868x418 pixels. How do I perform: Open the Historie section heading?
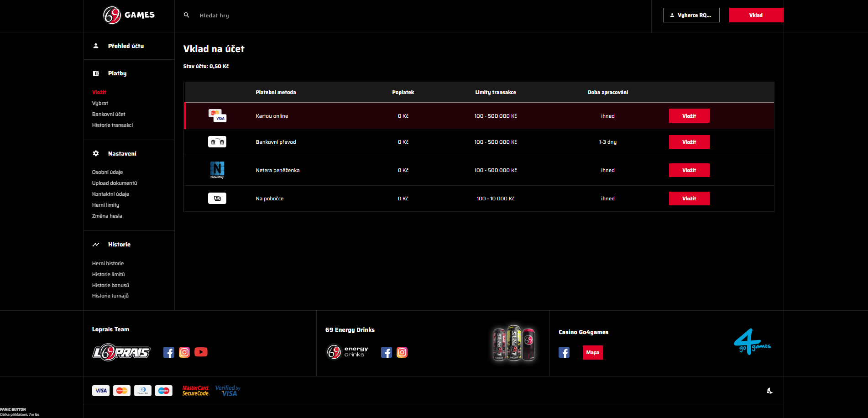pyautogui.click(x=119, y=245)
